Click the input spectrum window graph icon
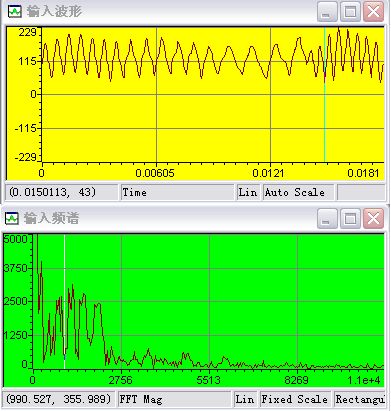391x411 pixels. pyautogui.click(x=12, y=219)
